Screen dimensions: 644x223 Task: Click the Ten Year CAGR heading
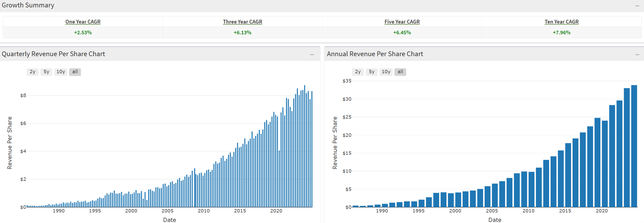coord(561,22)
